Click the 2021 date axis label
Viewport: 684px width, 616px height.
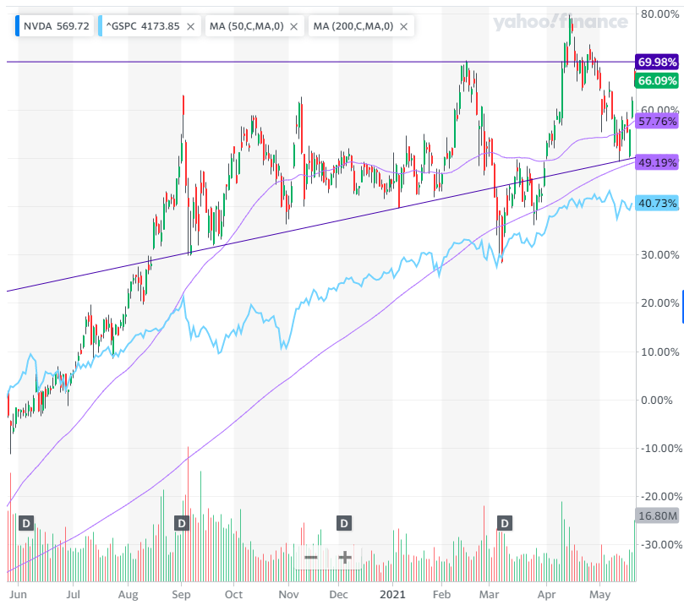[392, 595]
